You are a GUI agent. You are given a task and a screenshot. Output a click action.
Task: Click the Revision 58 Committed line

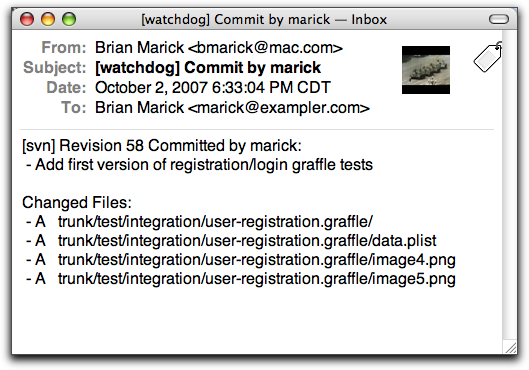point(162,146)
